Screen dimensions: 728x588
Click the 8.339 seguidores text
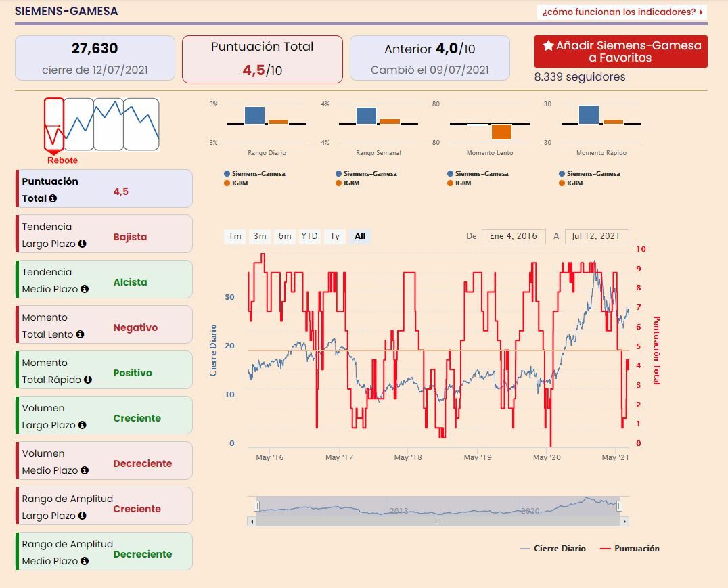(579, 76)
